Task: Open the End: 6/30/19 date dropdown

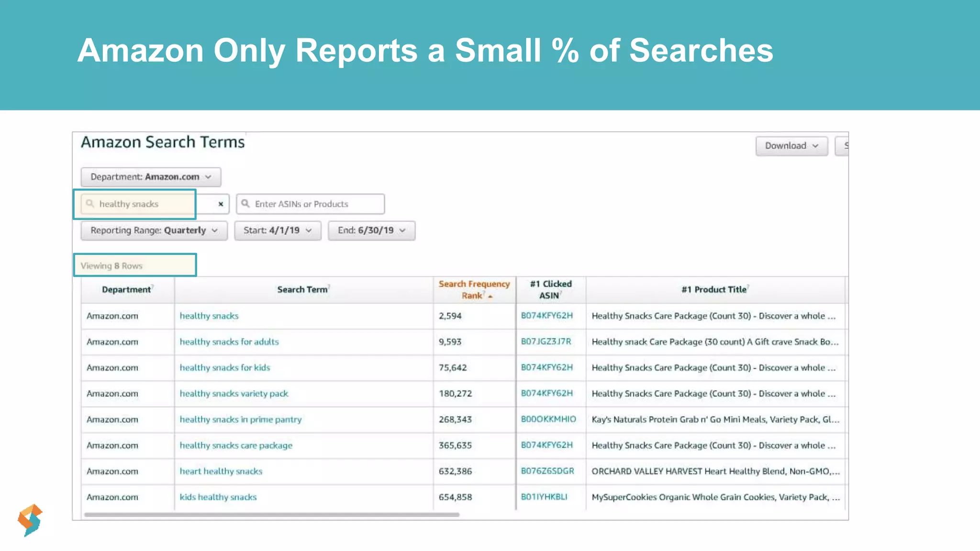Action: (x=372, y=231)
